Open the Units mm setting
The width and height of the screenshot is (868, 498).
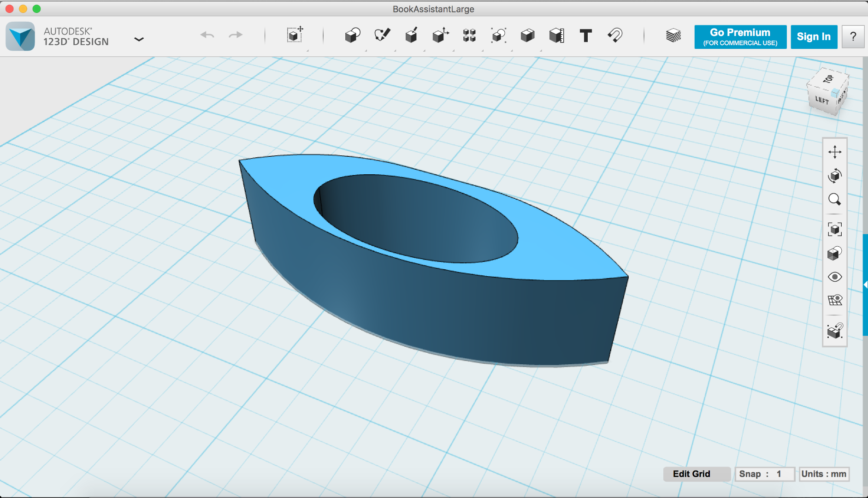824,474
